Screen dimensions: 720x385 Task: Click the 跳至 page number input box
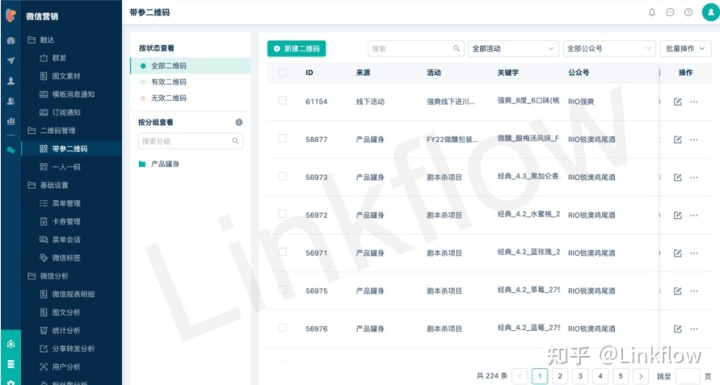(688, 376)
